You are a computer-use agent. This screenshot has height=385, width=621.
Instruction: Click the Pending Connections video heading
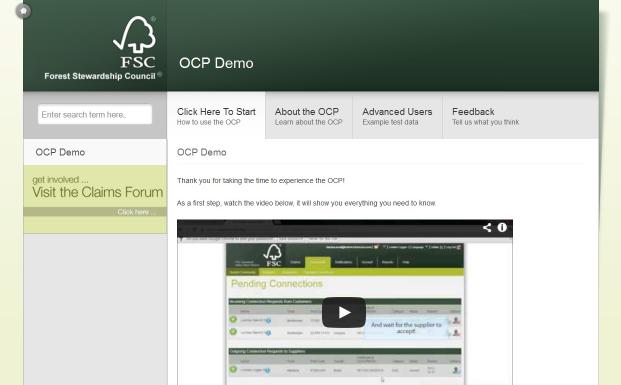click(x=277, y=284)
